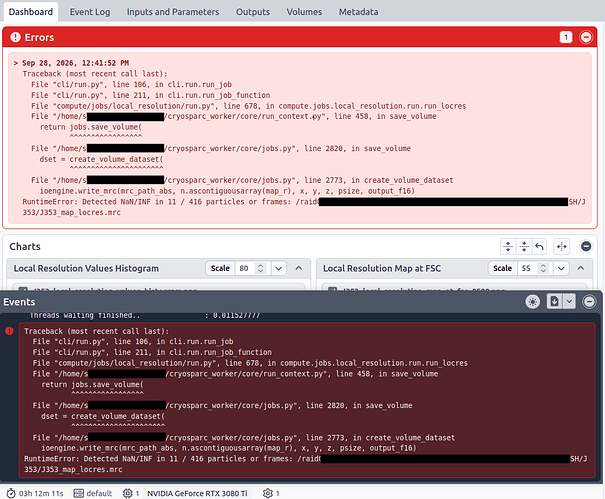
Task: Minimize the Events panel with minus icon
Action: click(x=589, y=302)
